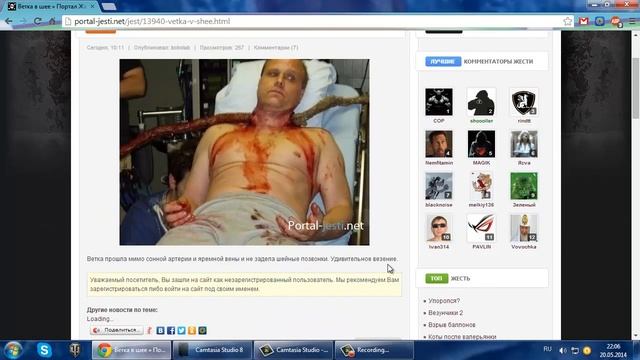Click the dark green share icon after Odnoklassniki
The image size is (640, 360).
[202, 330]
